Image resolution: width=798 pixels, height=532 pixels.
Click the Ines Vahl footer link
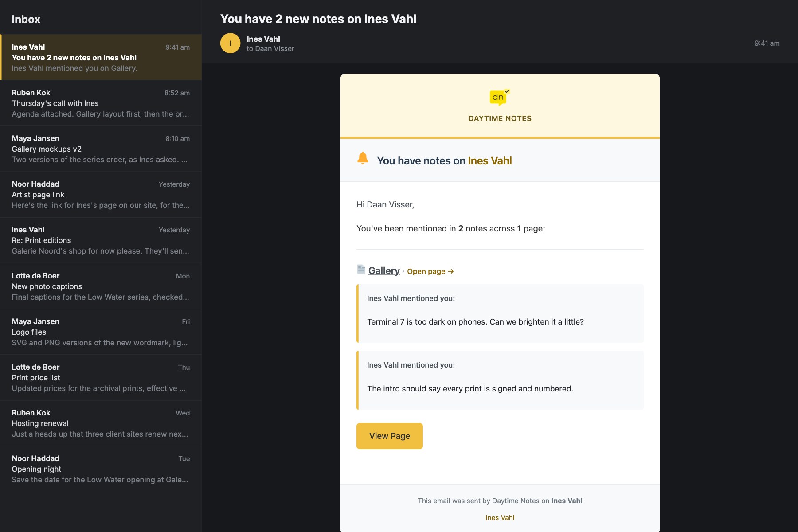point(500,517)
